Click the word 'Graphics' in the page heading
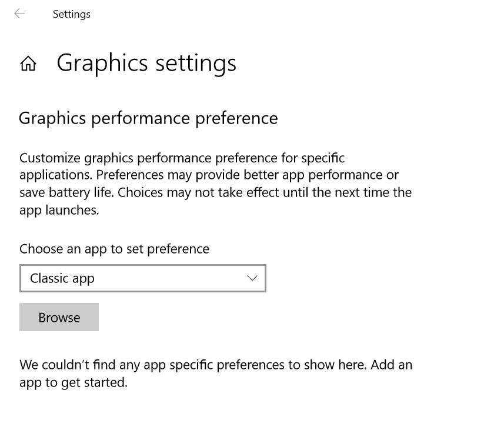The height and width of the screenshot is (440, 504). [x=102, y=63]
